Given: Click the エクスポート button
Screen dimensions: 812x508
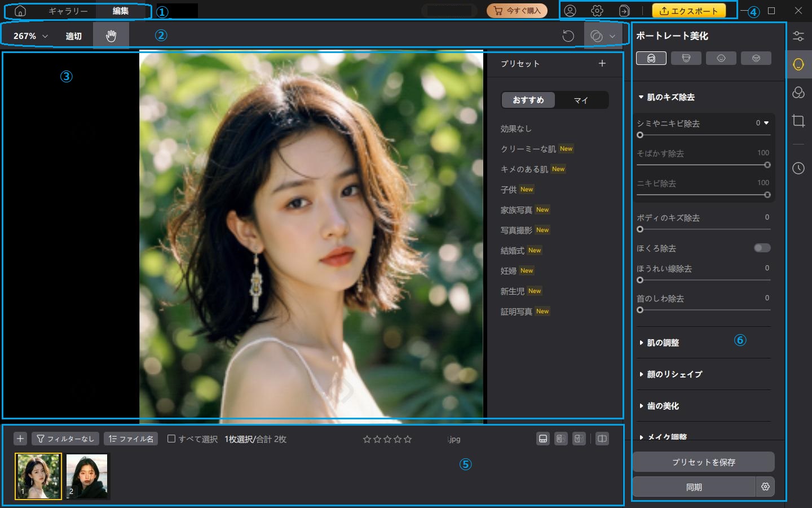Looking at the screenshot, I should click(x=689, y=11).
